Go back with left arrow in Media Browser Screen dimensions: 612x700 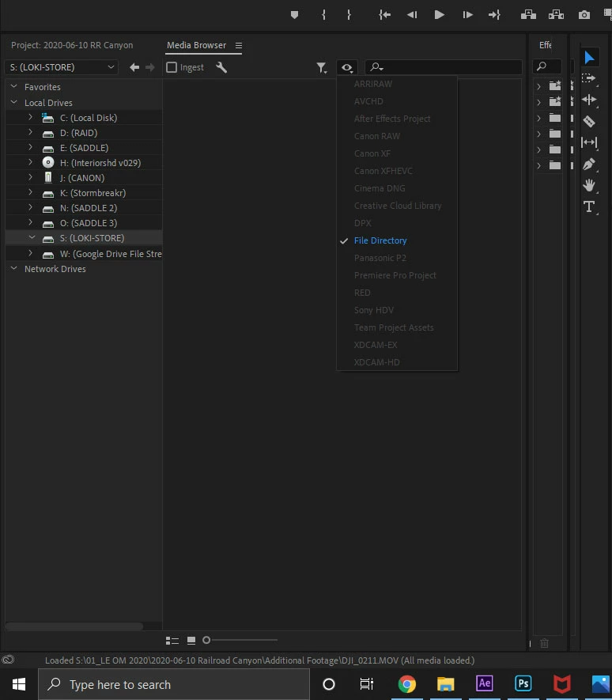tap(134, 67)
